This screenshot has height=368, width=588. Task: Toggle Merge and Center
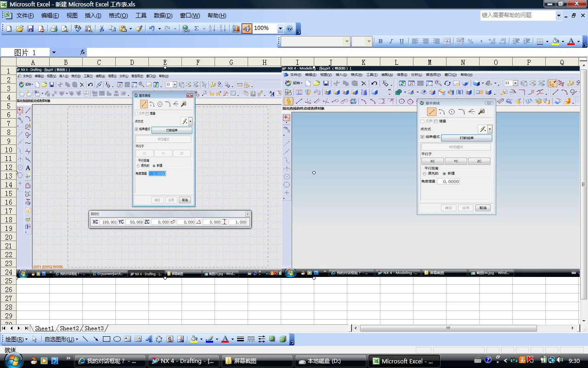447,41
